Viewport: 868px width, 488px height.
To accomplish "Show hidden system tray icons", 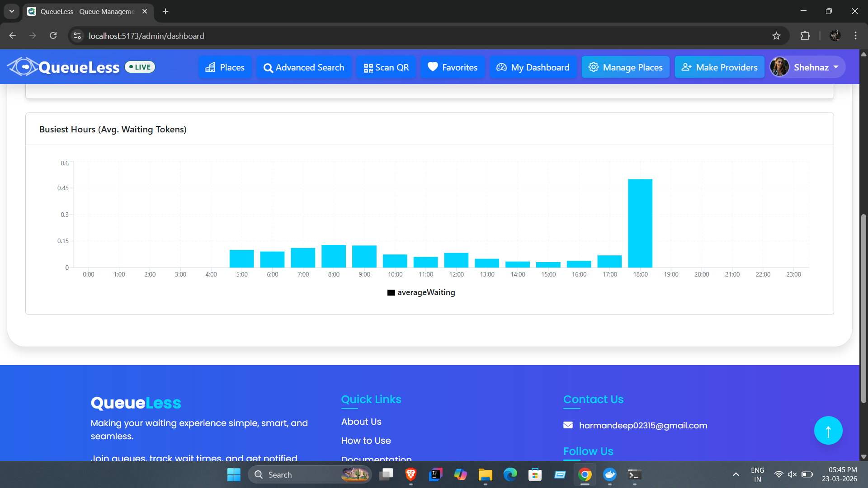I will [736, 474].
